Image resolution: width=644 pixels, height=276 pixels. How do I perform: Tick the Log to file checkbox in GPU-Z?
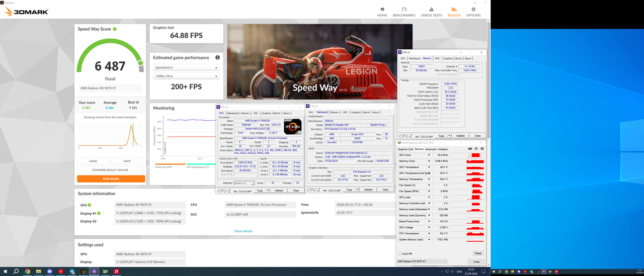click(x=400, y=253)
